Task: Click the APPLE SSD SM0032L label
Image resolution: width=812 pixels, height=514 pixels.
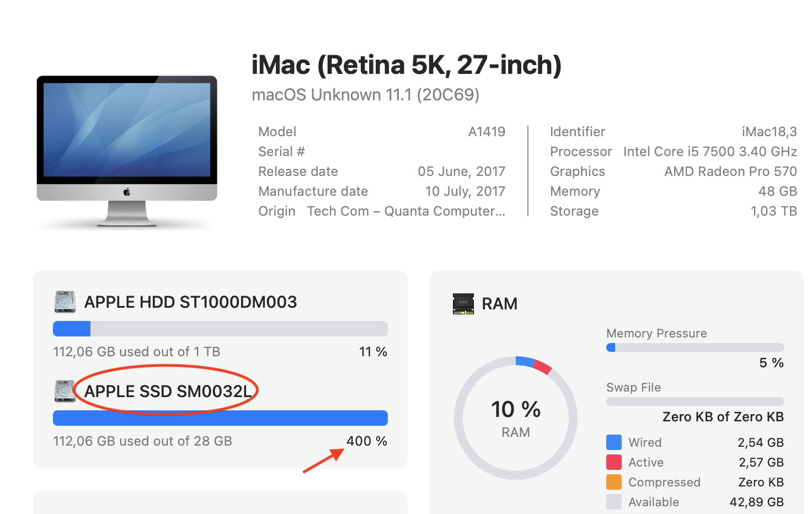Action: tap(168, 391)
